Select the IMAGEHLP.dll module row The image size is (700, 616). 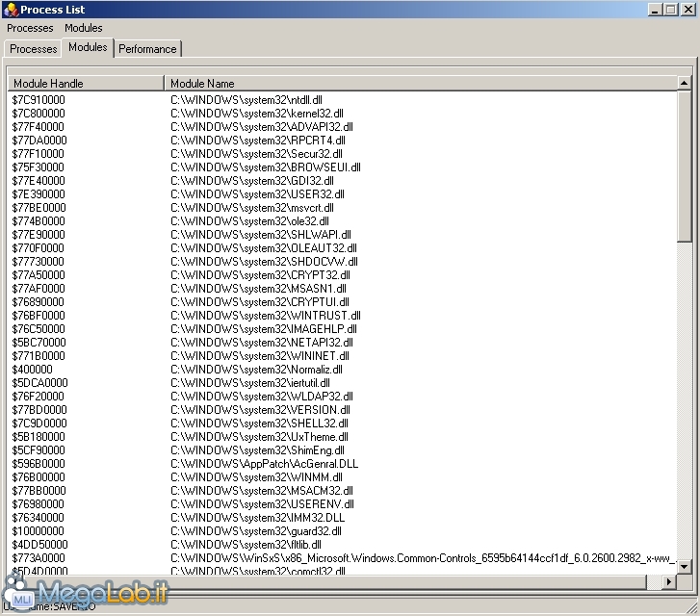(x=343, y=329)
